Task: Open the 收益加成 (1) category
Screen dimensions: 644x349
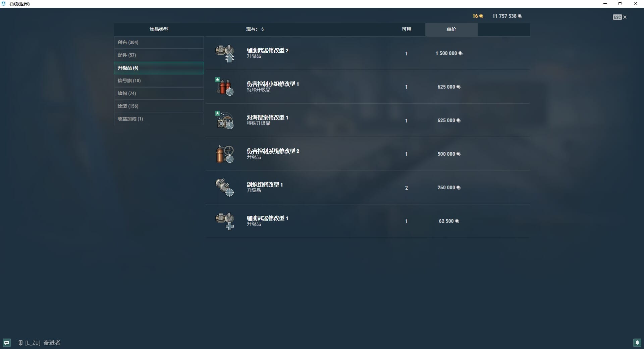Action: [159, 119]
